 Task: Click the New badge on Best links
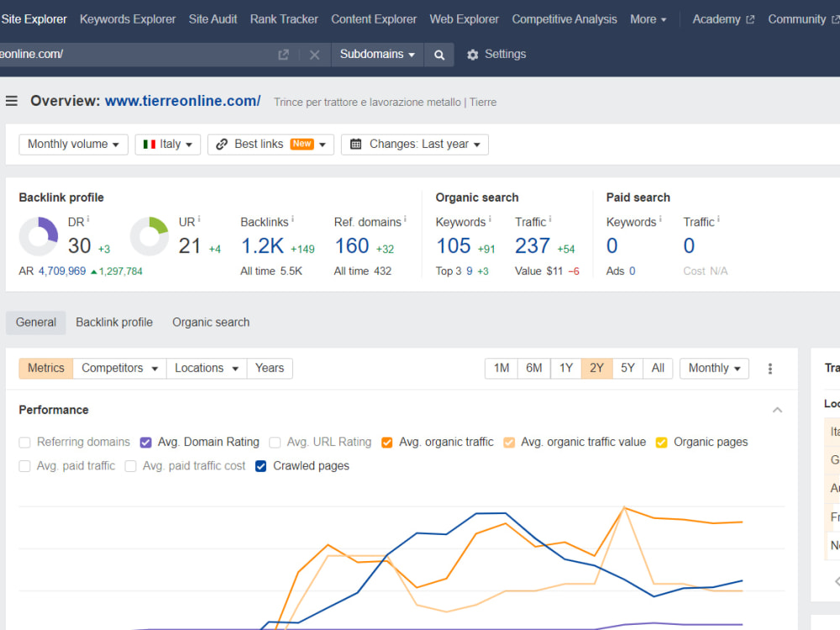[302, 144]
